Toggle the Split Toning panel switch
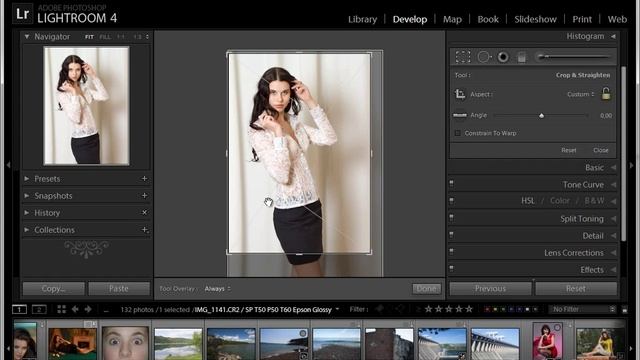The width and height of the screenshot is (640, 360). coord(451,218)
